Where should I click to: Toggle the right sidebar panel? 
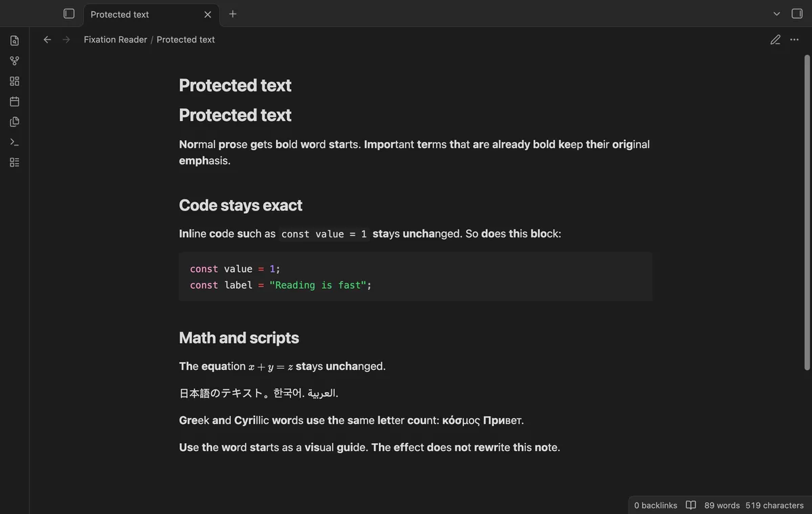pyautogui.click(x=797, y=14)
